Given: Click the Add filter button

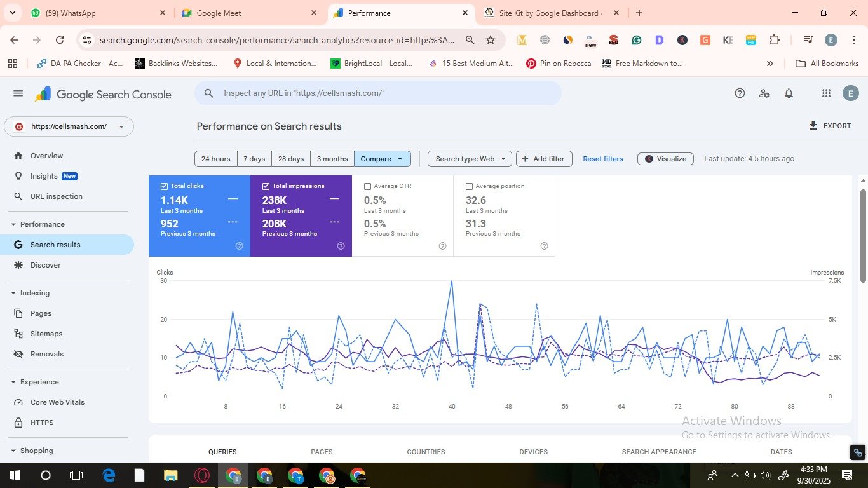Looking at the screenshot, I should 544,159.
